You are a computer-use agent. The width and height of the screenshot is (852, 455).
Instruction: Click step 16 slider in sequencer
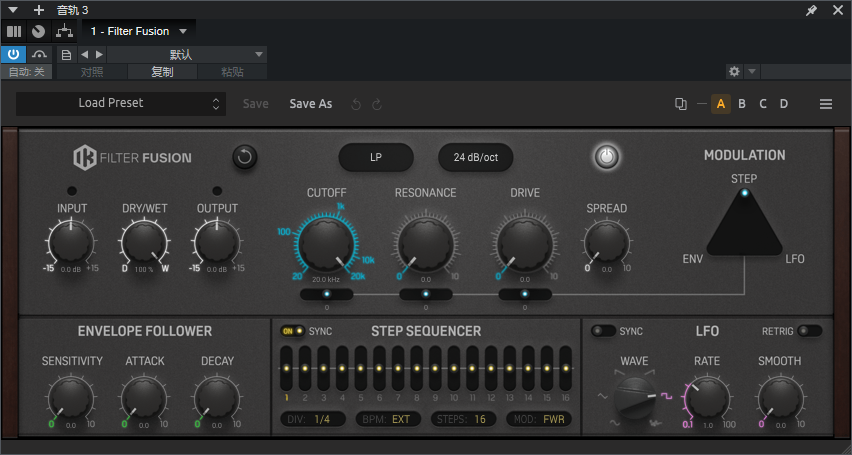point(566,368)
